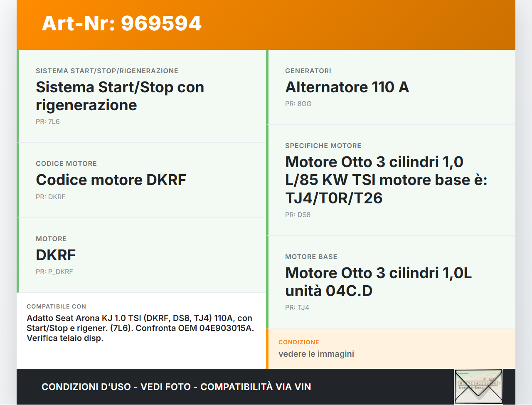The width and height of the screenshot is (532, 405).
Task: Open the vehicle registration thumbnail image
Action: [x=478, y=387]
